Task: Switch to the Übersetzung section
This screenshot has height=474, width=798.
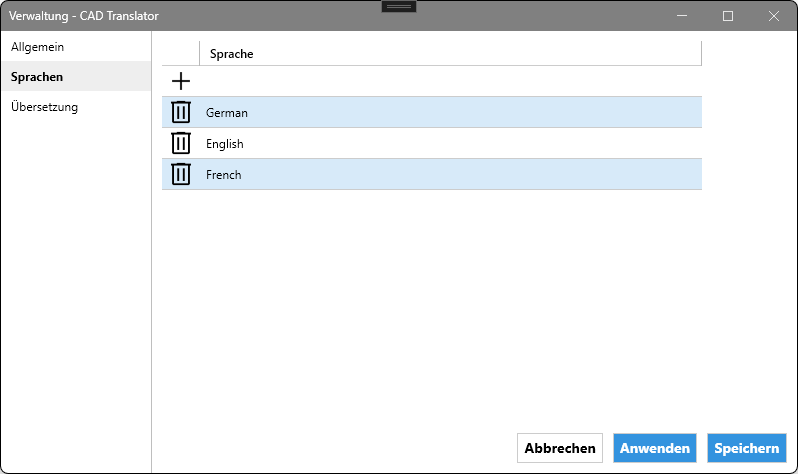Action: pyautogui.click(x=76, y=107)
